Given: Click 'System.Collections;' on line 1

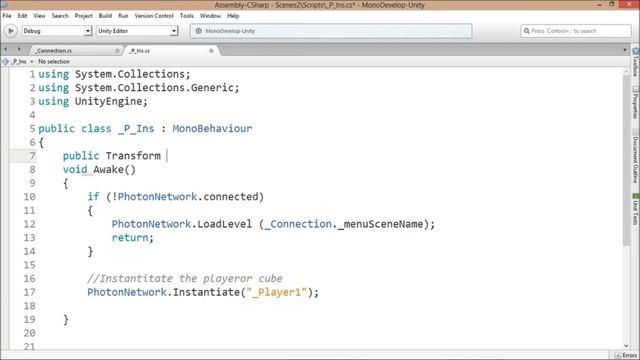Looking at the screenshot, I should pos(133,74).
